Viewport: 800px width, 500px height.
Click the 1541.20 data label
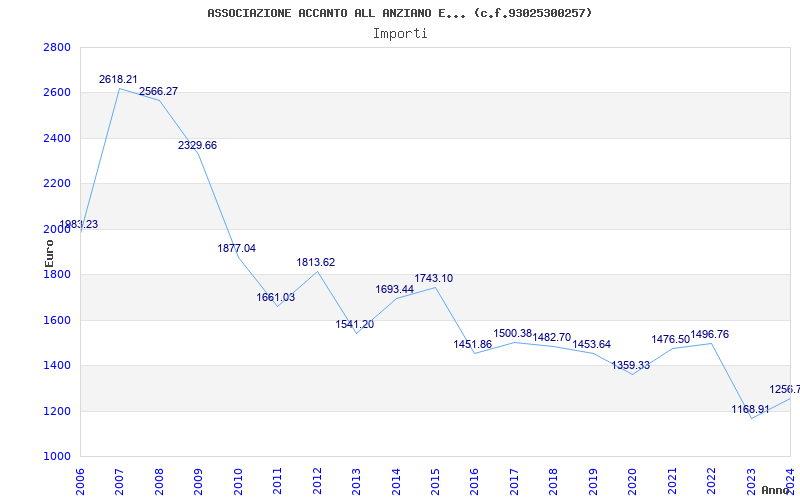coord(355,324)
